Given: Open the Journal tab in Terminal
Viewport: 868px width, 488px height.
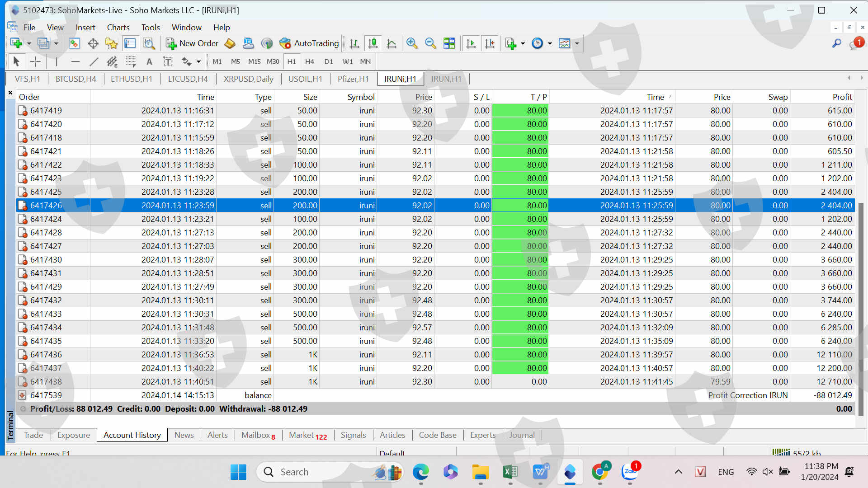Looking at the screenshot, I should 522,435.
